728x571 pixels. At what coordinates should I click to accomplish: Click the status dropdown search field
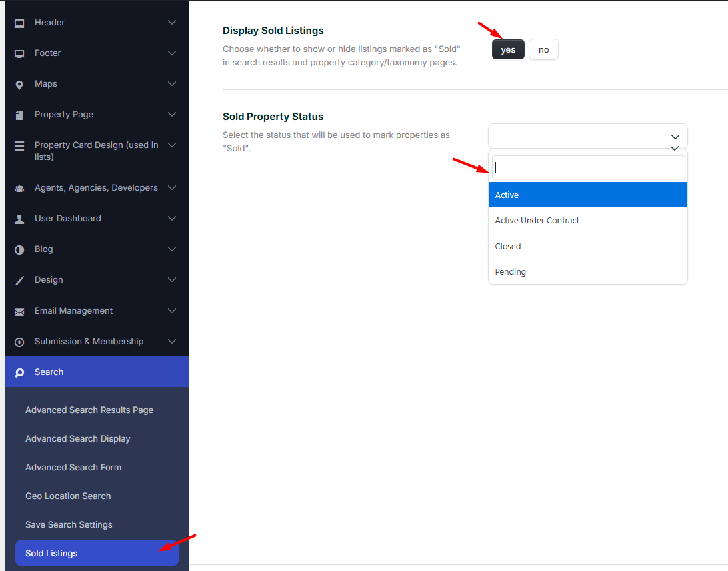[587, 167]
